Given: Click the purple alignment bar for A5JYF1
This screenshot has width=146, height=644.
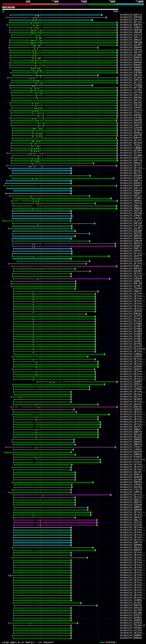Looking at the screenshot, I should click(x=62, y=166).
